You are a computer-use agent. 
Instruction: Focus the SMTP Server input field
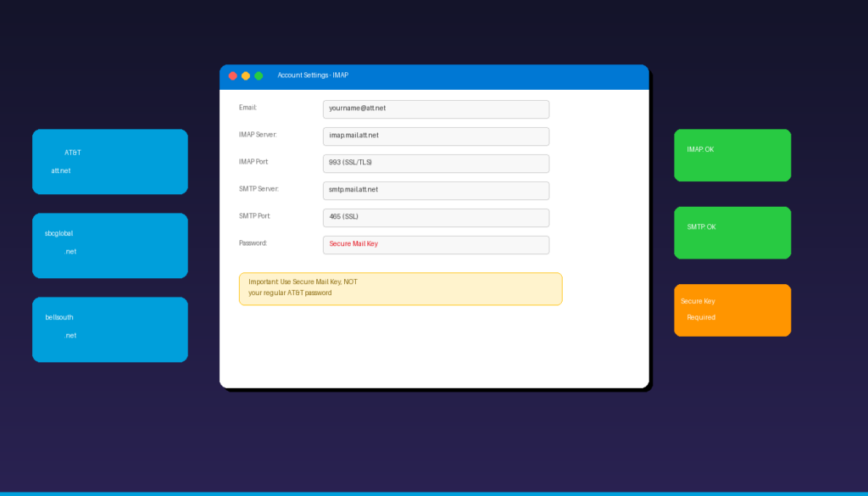pyautogui.click(x=436, y=191)
